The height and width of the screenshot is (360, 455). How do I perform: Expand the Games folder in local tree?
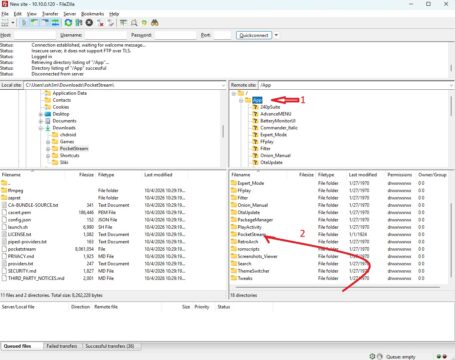tap(48, 142)
